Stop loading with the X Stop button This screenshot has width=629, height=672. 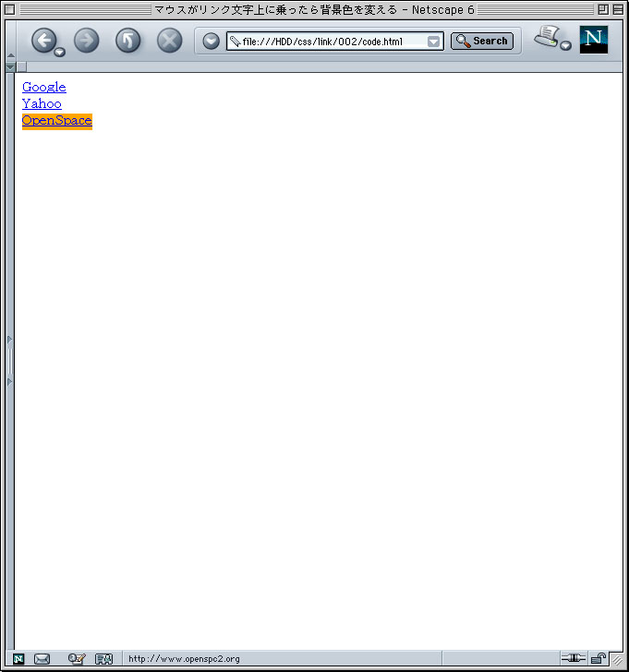[169, 41]
